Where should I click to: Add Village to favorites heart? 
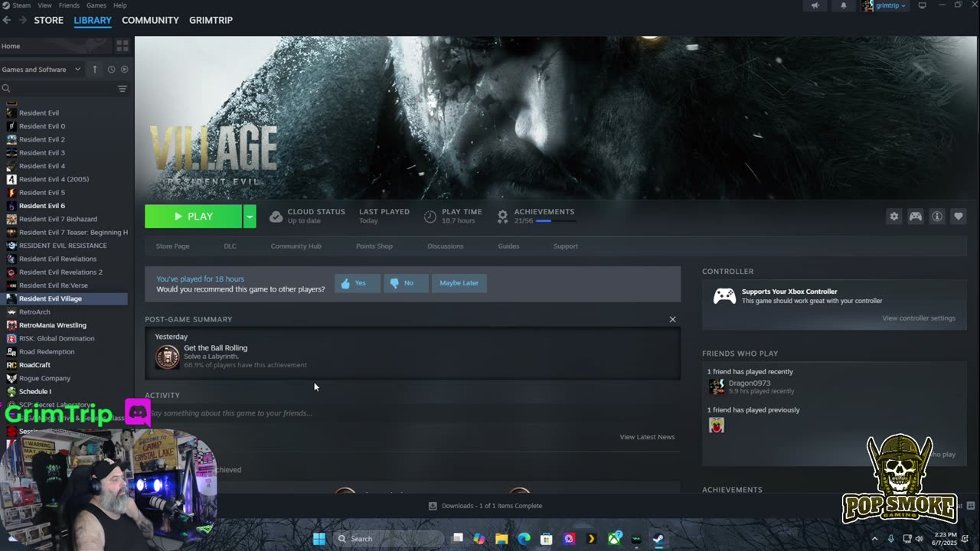point(958,217)
